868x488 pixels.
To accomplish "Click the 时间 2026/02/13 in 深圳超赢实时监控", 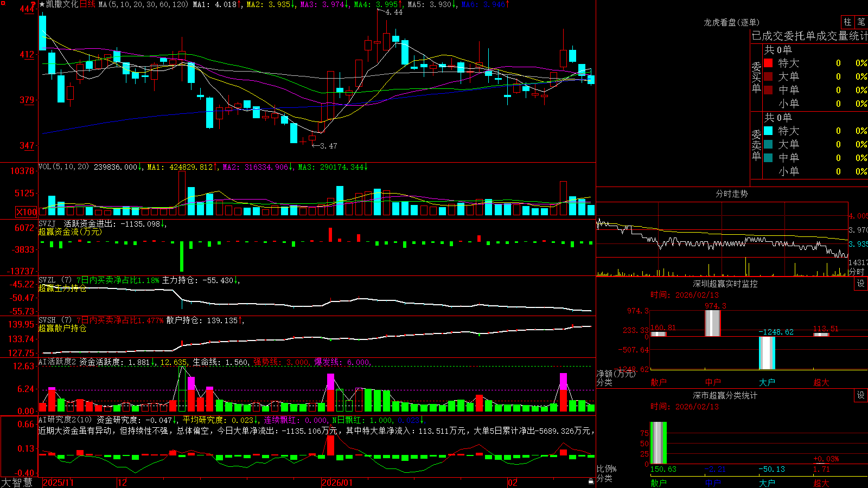I will [684, 295].
